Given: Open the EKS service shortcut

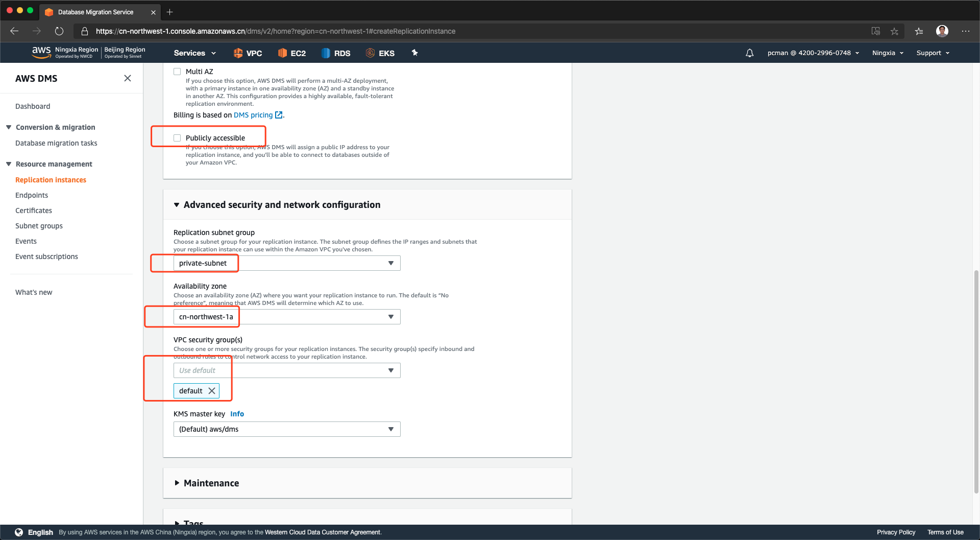Looking at the screenshot, I should coord(380,53).
